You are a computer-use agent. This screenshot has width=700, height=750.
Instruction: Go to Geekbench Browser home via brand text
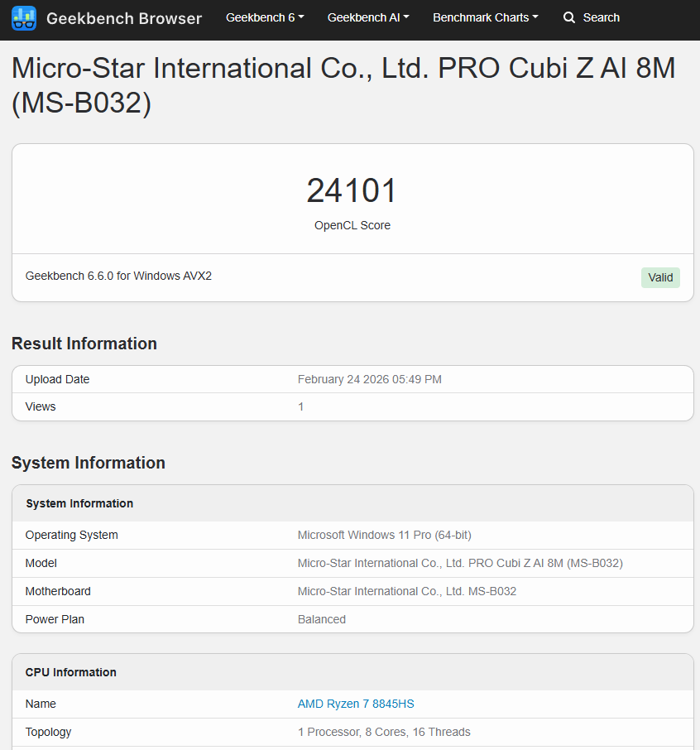[123, 18]
